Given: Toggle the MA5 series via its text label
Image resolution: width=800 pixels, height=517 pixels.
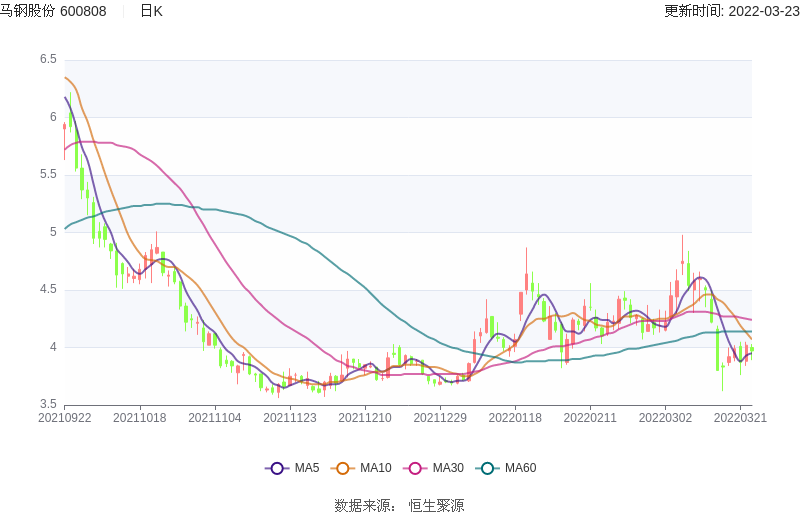Looking at the screenshot, I should [306, 468].
